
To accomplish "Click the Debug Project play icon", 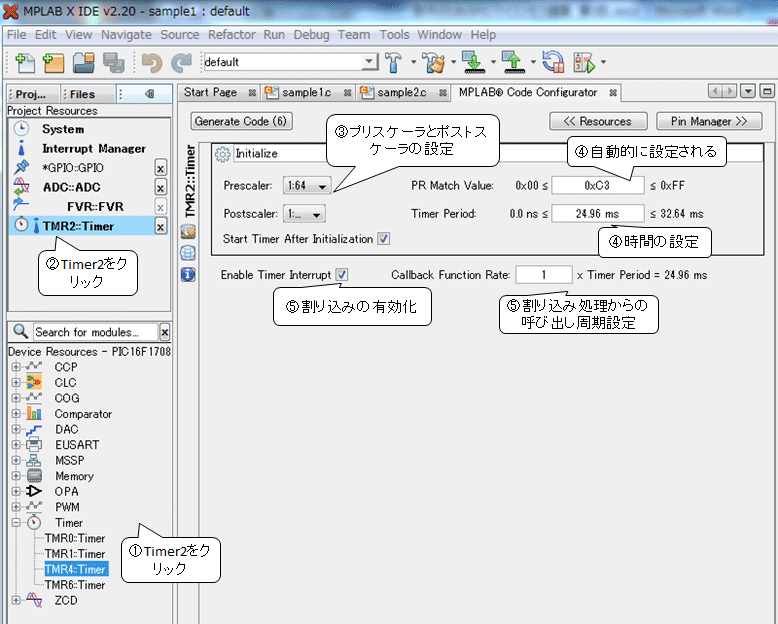I will 584,62.
